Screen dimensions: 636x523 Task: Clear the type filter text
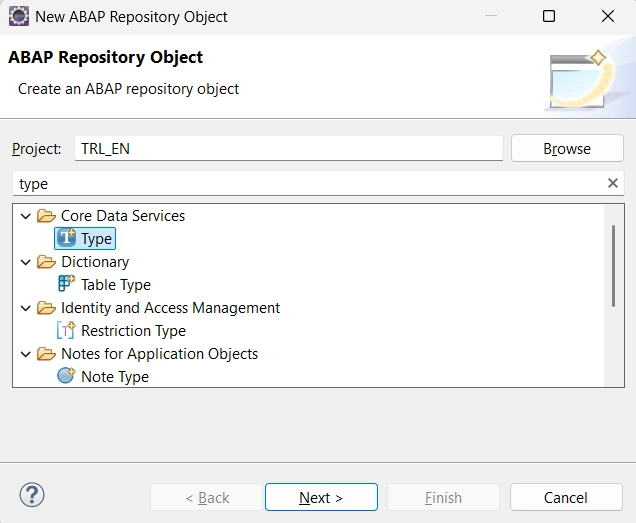(612, 183)
